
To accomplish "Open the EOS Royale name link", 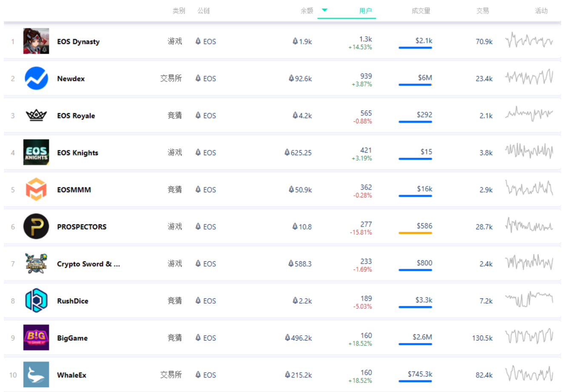I will 76,116.
